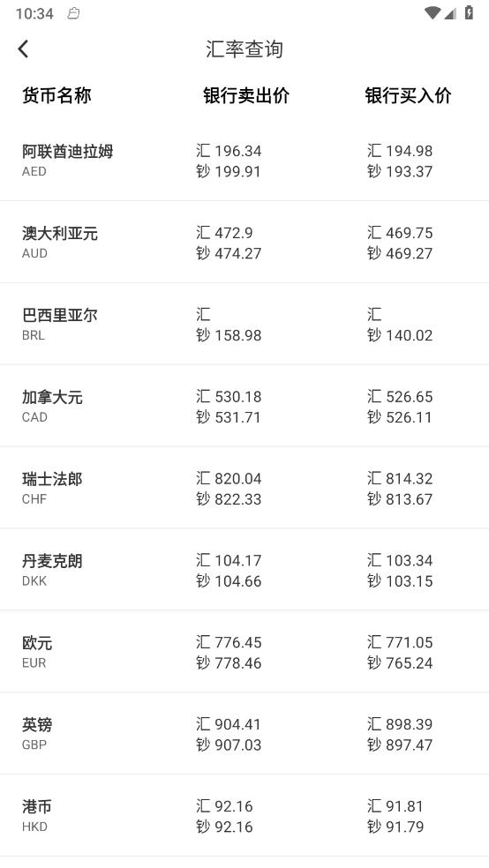The width and height of the screenshot is (489, 868).
Task: Select the 银行卖出价 column header
Action: 246,95
